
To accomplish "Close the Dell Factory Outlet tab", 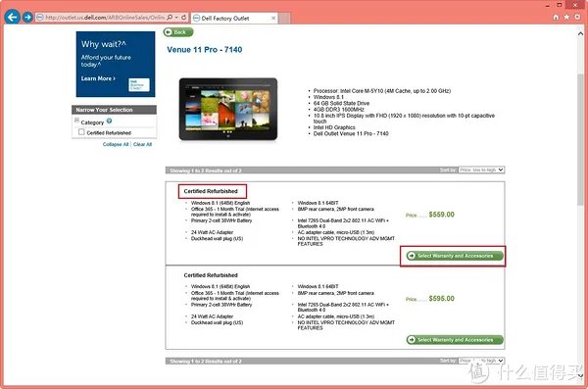I will click(x=273, y=18).
